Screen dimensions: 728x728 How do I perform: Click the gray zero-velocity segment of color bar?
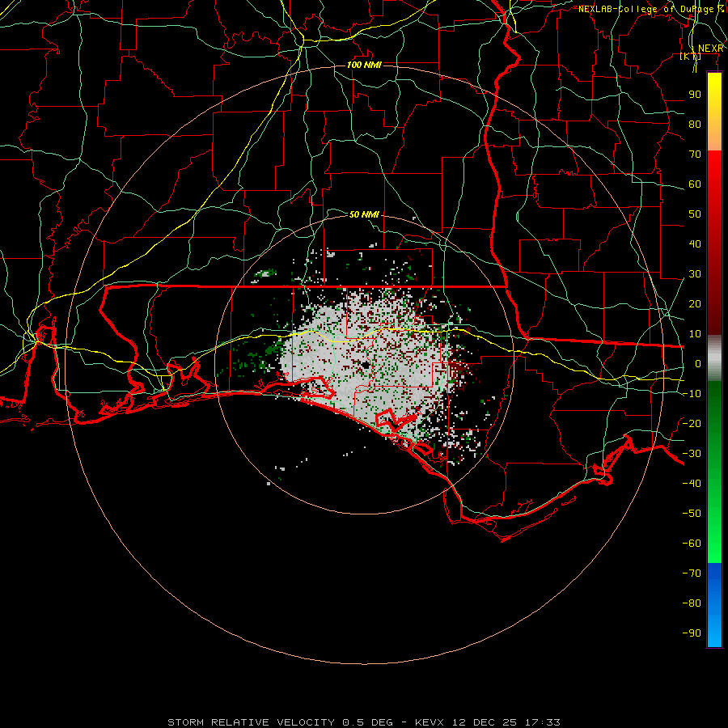[714, 358]
